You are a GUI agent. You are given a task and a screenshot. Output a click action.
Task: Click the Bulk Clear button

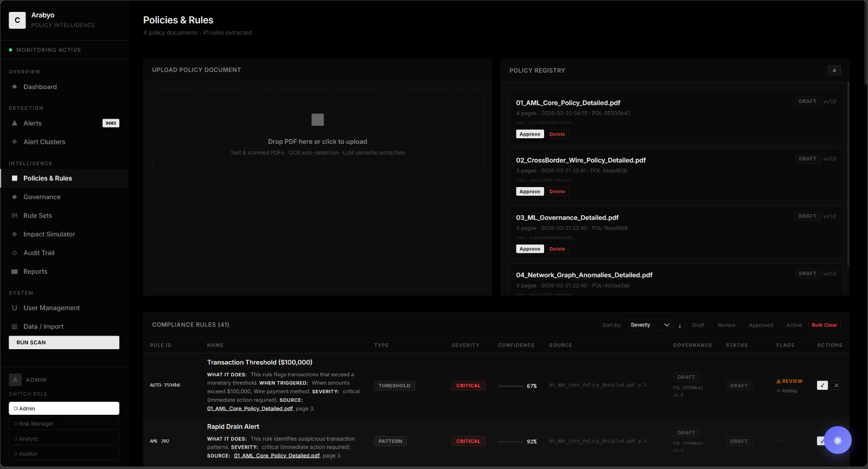[x=824, y=325]
